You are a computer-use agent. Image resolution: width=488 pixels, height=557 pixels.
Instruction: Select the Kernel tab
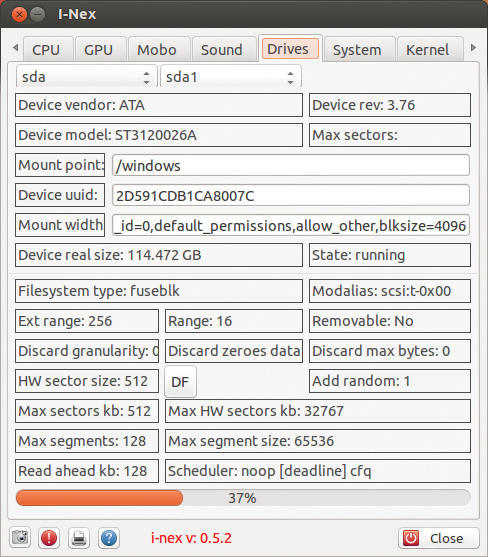point(430,49)
